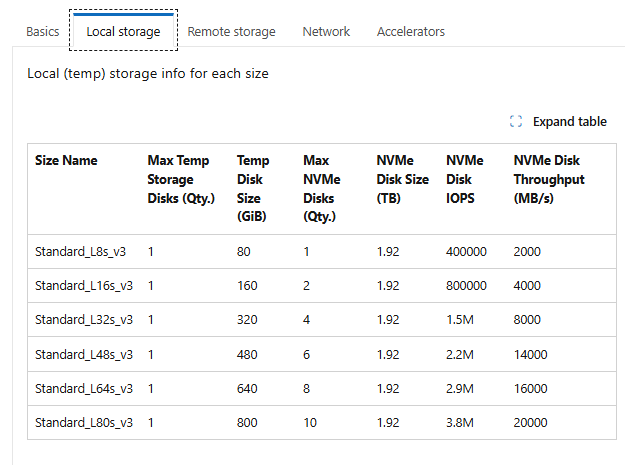Image resolution: width=625 pixels, height=465 pixels.
Task: Click the 8 max NVMe disks value
Action: (x=307, y=388)
